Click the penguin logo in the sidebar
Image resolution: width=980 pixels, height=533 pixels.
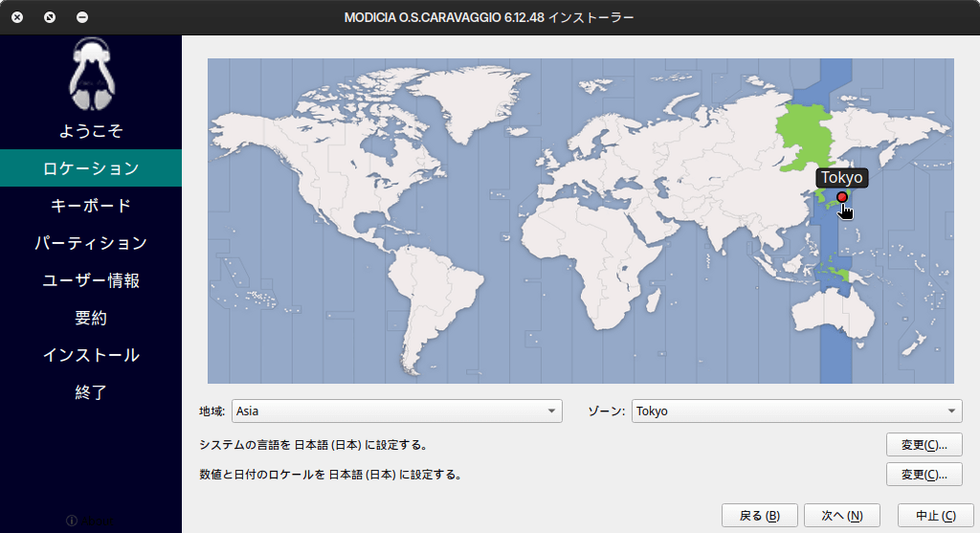tap(91, 75)
